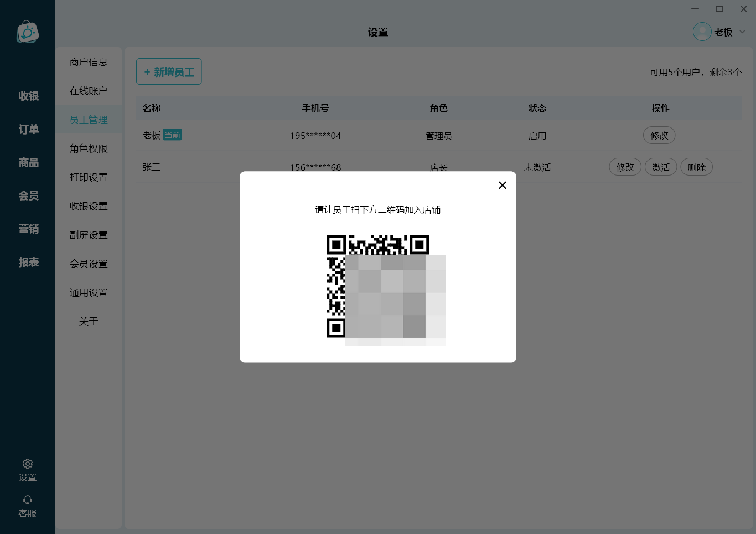The width and height of the screenshot is (756, 534).
Task: Select 角色权限 settings tab
Action: click(x=89, y=148)
